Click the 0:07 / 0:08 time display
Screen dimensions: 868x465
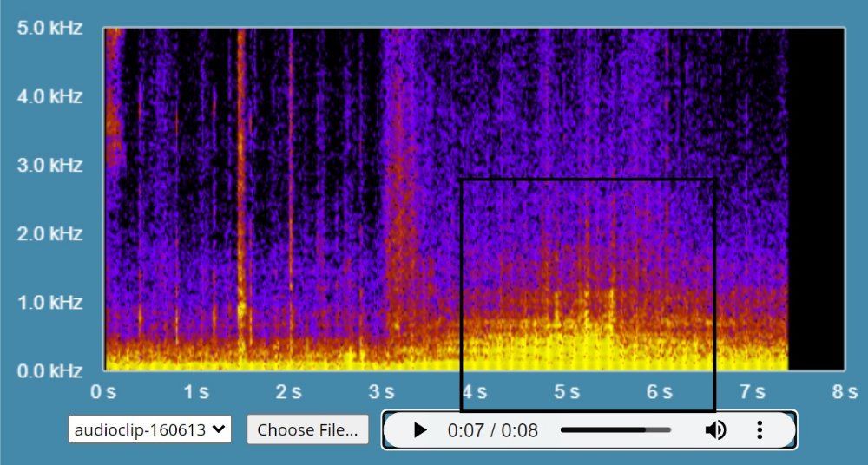[x=492, y=430]
